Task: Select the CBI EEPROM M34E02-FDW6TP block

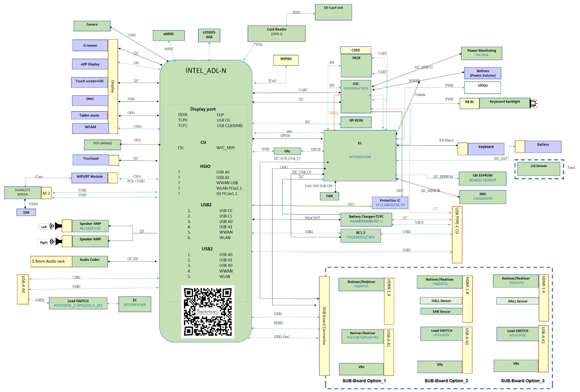Action: (483, 178)
